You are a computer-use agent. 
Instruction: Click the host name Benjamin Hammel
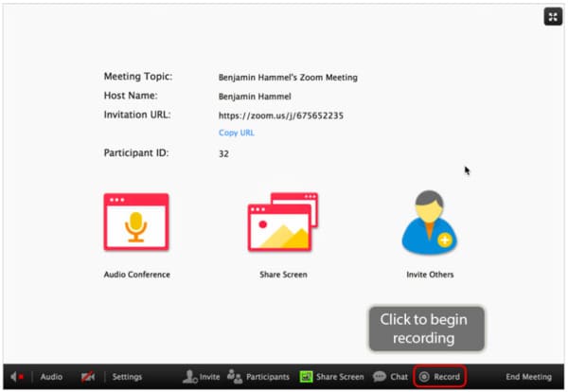pos(255,97)
